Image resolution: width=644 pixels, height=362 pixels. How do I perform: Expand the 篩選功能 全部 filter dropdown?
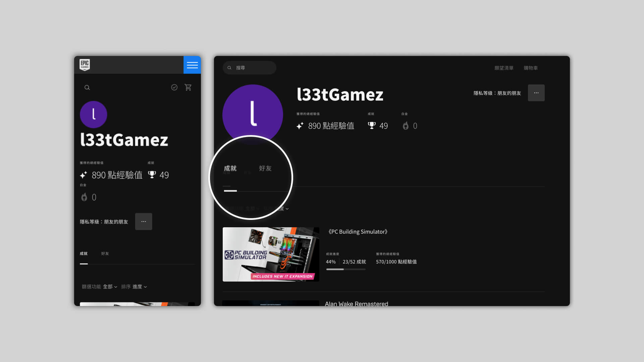(x=110, y=287)
